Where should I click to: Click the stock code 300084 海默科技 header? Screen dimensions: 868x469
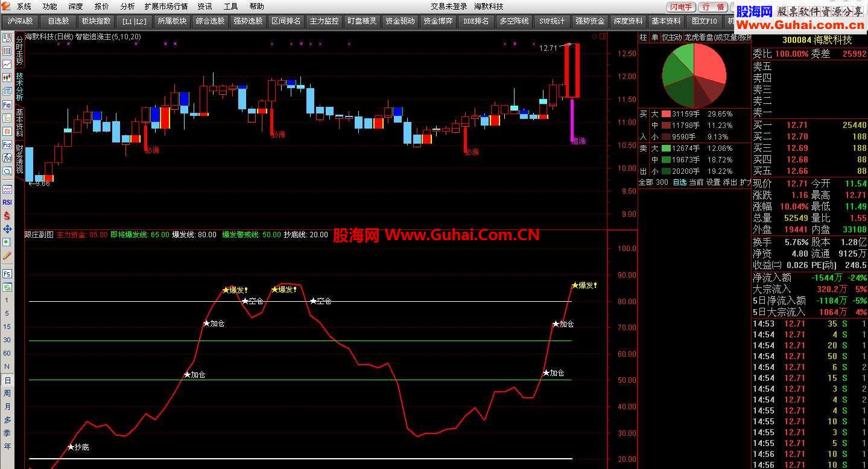[817, 40]
